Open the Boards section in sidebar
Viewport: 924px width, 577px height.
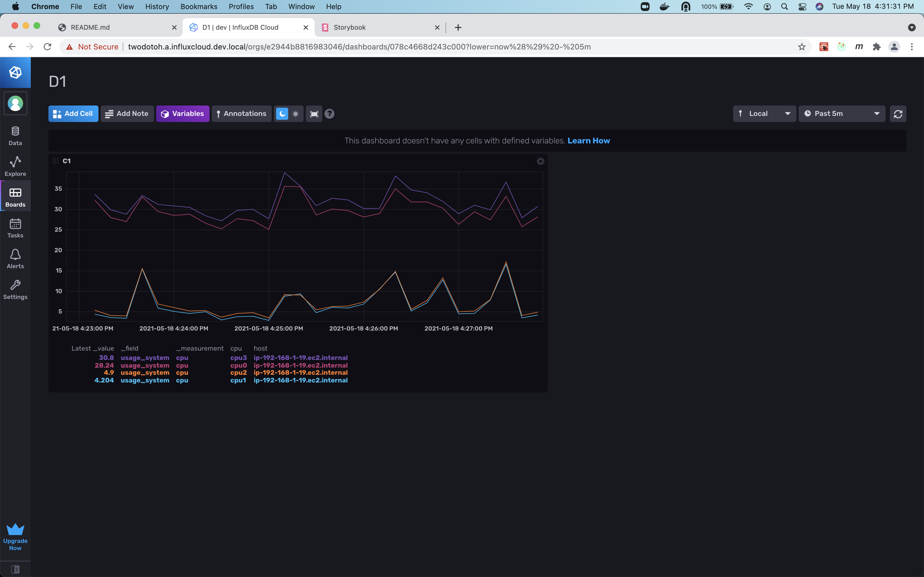(15, 196)
